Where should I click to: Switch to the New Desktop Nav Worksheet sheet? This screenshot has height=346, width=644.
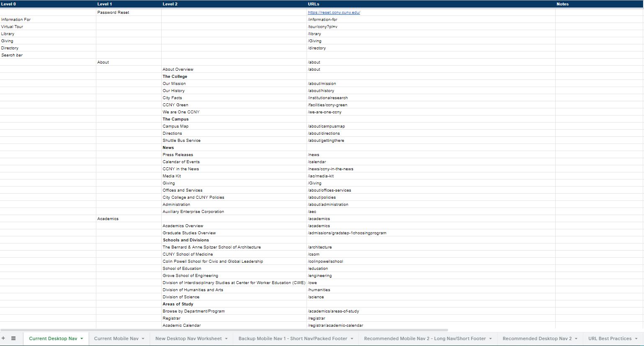tap(188, 339)
